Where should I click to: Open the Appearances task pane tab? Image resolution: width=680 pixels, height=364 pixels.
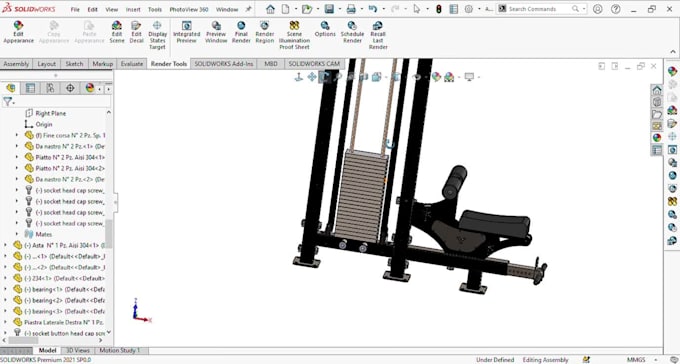pos(657,138)
